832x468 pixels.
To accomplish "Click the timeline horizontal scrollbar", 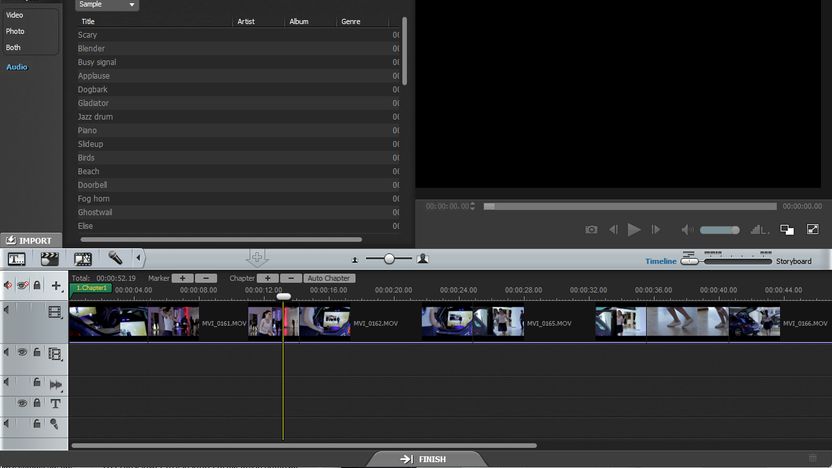I will 304,446.
